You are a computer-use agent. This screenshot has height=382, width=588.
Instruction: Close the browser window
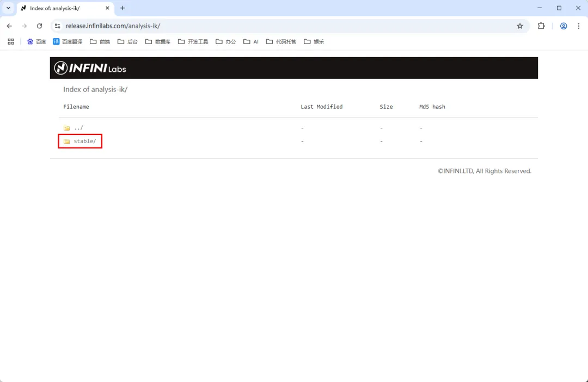[578, 8]
